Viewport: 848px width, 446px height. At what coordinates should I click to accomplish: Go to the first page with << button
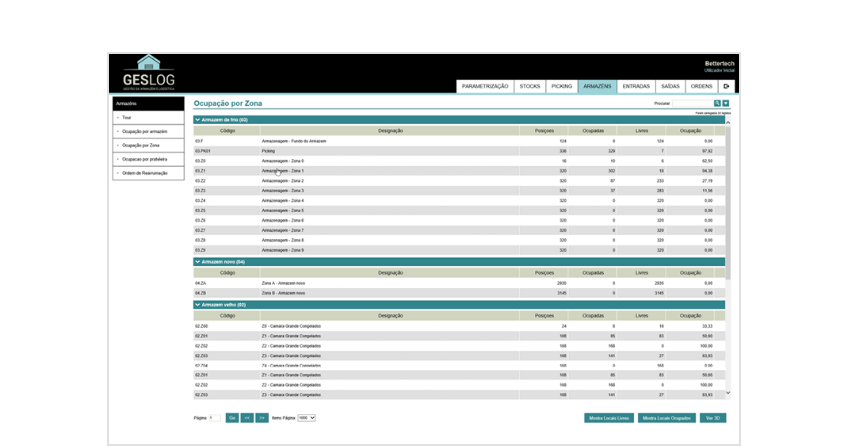click(247, 417)
